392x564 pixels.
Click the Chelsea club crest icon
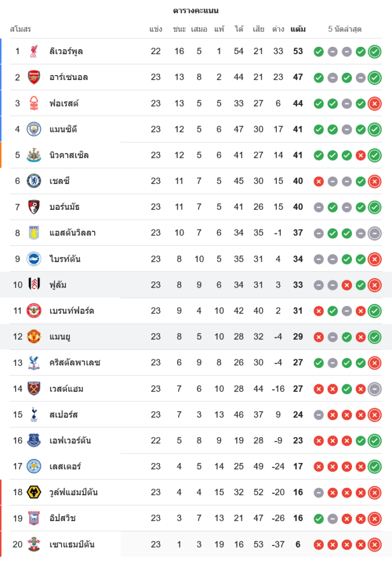coord(34,181)
